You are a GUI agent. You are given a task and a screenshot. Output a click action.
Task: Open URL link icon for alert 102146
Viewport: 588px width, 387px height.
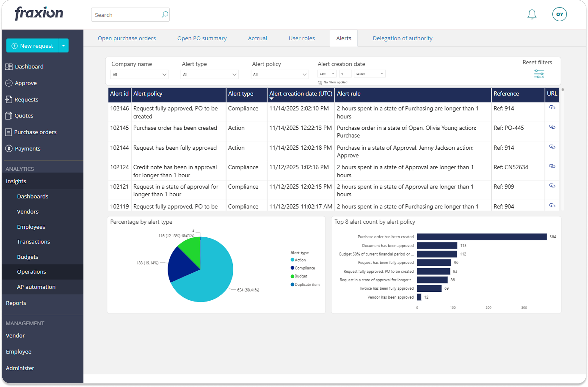coord(552,107)
